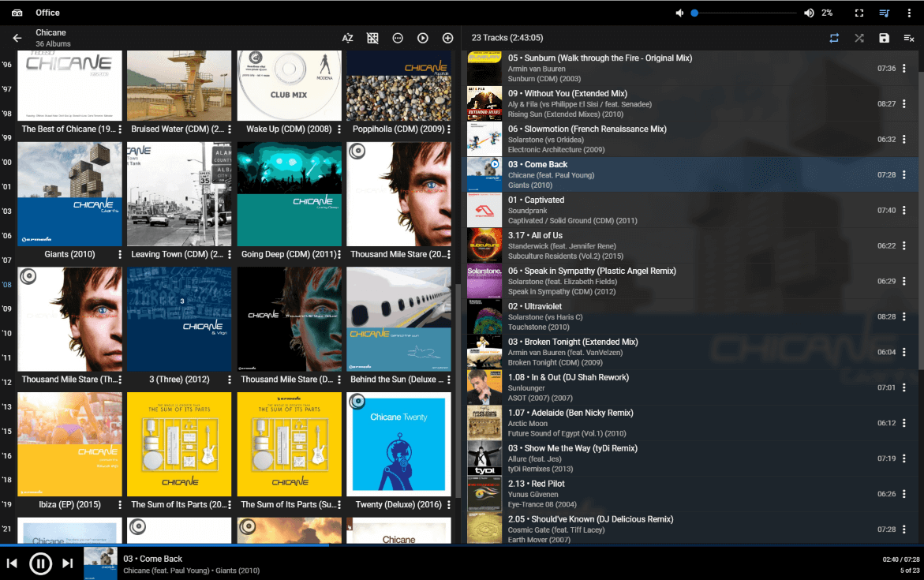Screen dimensions: 924x580
Task: Jump to year '12 in index
Action: 7,383
